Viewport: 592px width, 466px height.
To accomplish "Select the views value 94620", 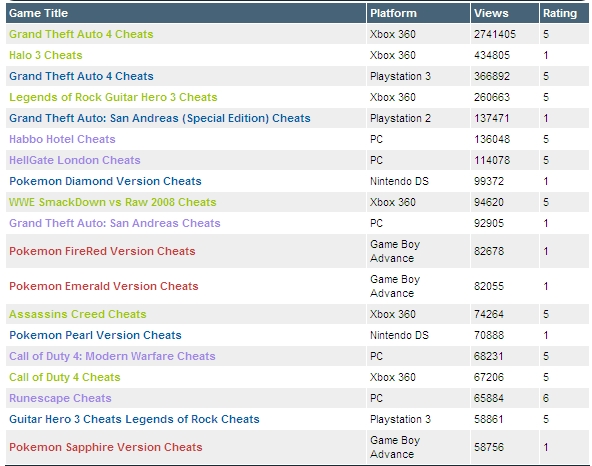I will click(x=489, y=202).
